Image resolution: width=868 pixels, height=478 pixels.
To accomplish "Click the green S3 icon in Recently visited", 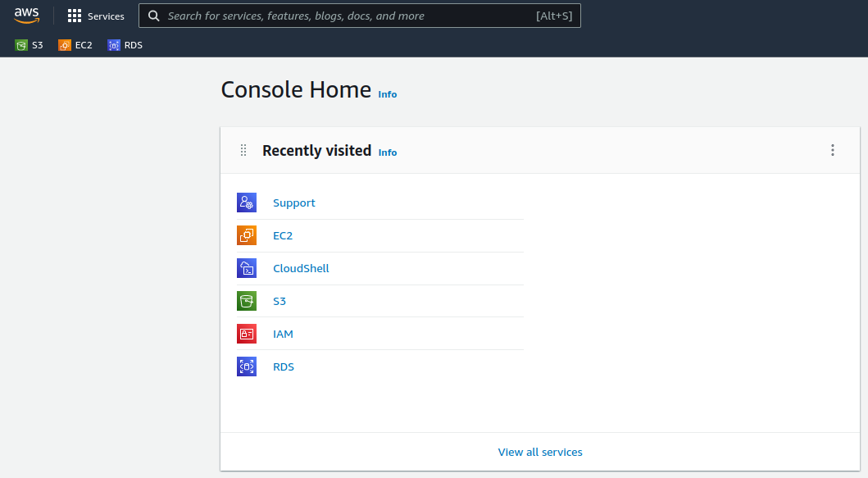I will point(247,301).
